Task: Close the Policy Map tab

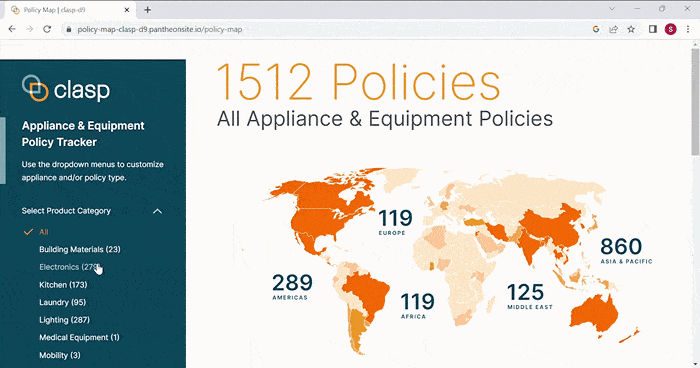Action: point(127,10)
